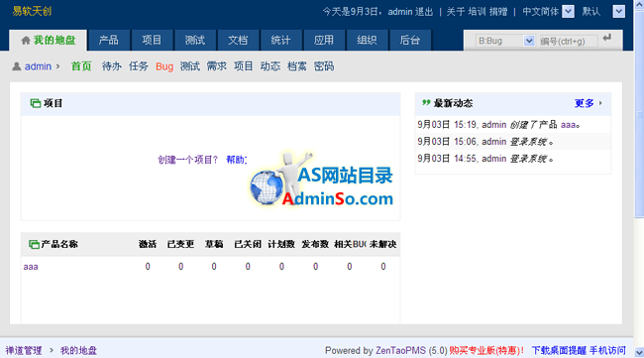The width and height of the screenshot is (644, 358).
Task: Click the 14:55 admin 登录系统 entry
Action: (x=512, y=159)
